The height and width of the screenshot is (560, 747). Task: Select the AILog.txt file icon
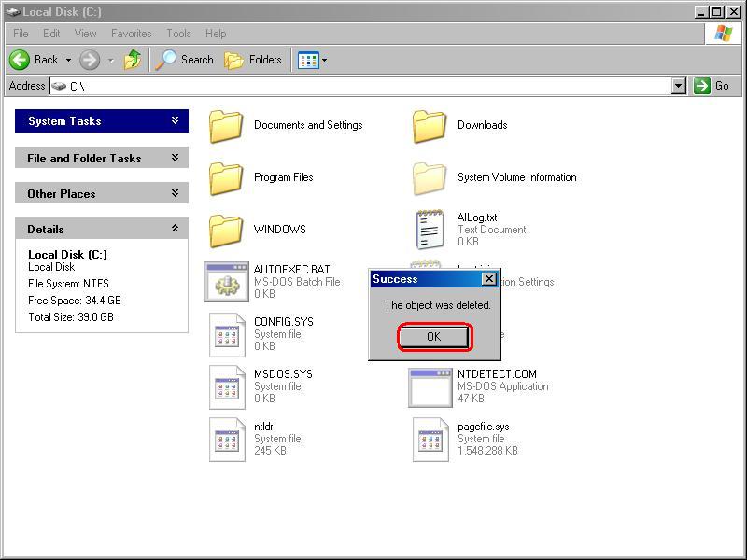tap(430, 230)
